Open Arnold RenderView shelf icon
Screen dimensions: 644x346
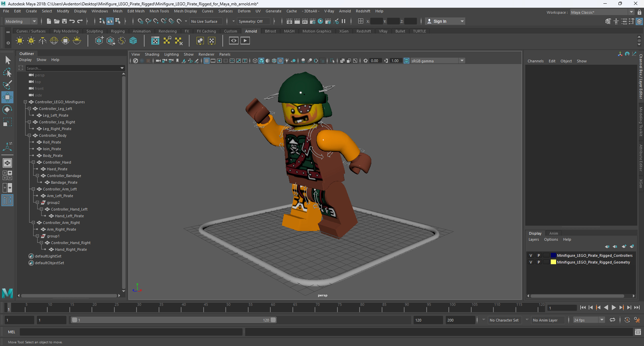click(x=234, y=41)
